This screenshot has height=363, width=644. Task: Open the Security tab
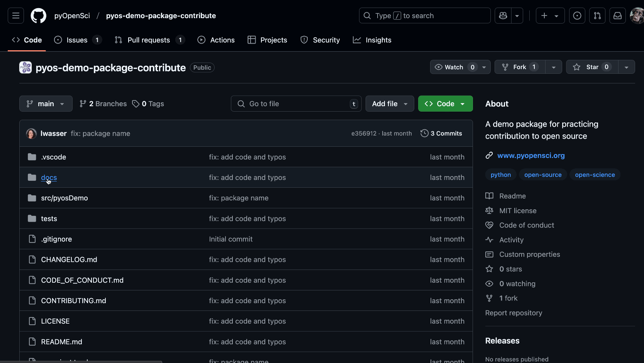click(x=320, y=40)
